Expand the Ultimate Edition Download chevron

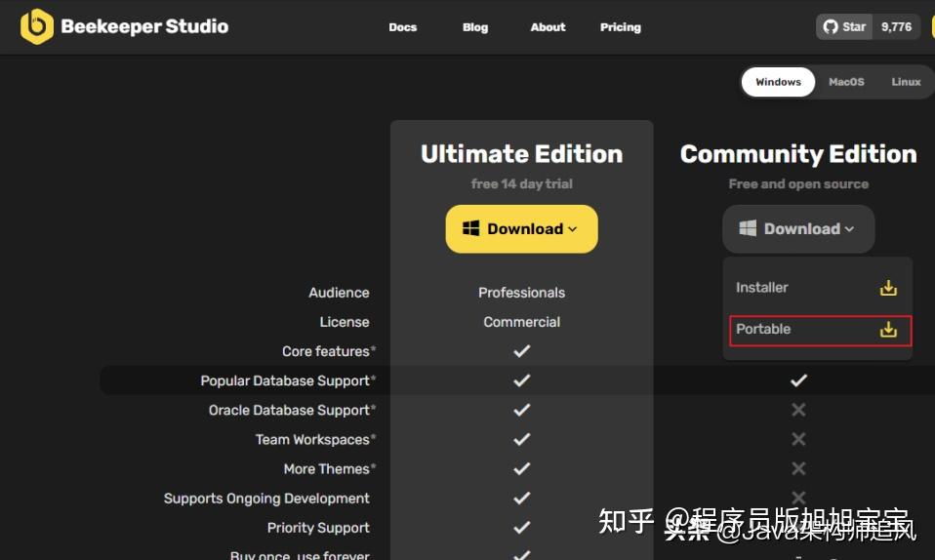(573, 229)
